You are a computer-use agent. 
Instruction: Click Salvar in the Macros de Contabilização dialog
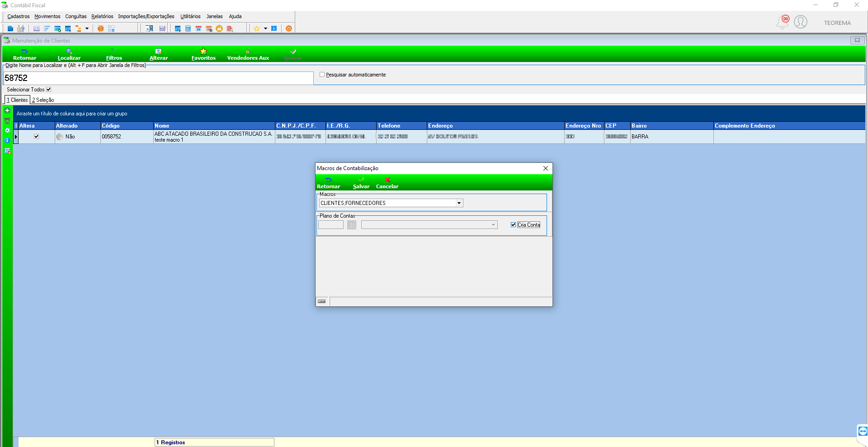(x=361, y=182)
